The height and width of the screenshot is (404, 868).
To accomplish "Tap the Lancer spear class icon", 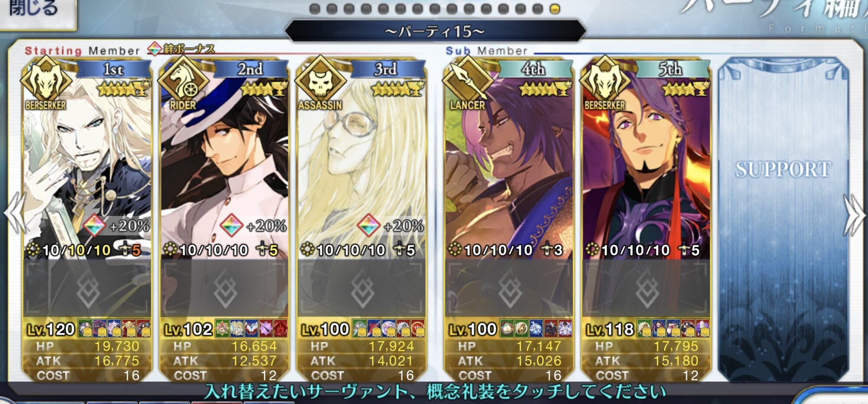I will coord(468,82).
